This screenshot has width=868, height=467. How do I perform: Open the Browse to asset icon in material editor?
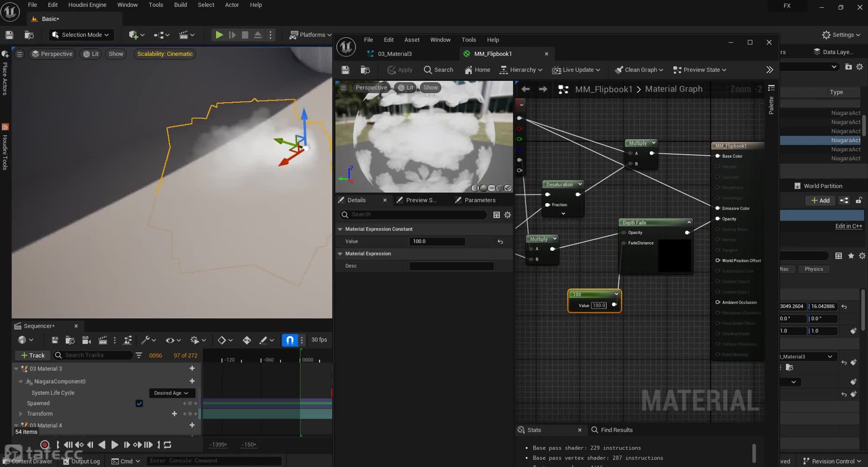pos(365,70)
